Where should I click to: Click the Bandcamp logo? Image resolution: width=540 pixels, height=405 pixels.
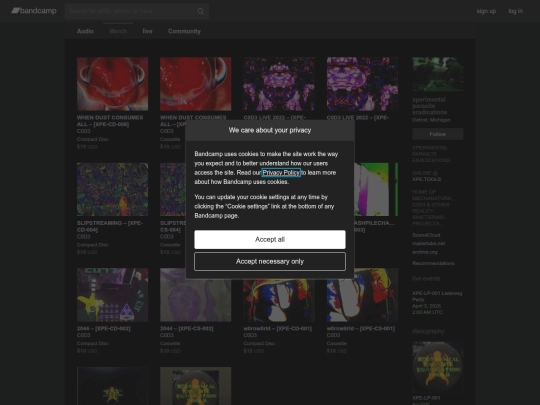tap(34, 11)
